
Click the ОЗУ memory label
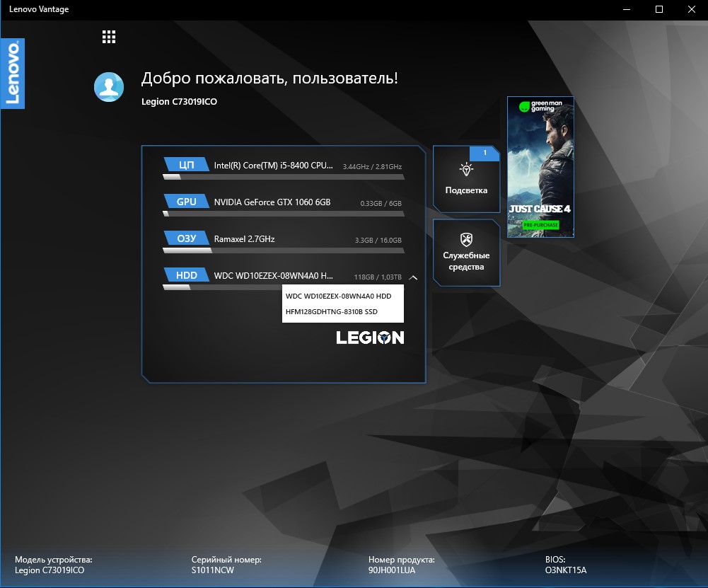186,238
